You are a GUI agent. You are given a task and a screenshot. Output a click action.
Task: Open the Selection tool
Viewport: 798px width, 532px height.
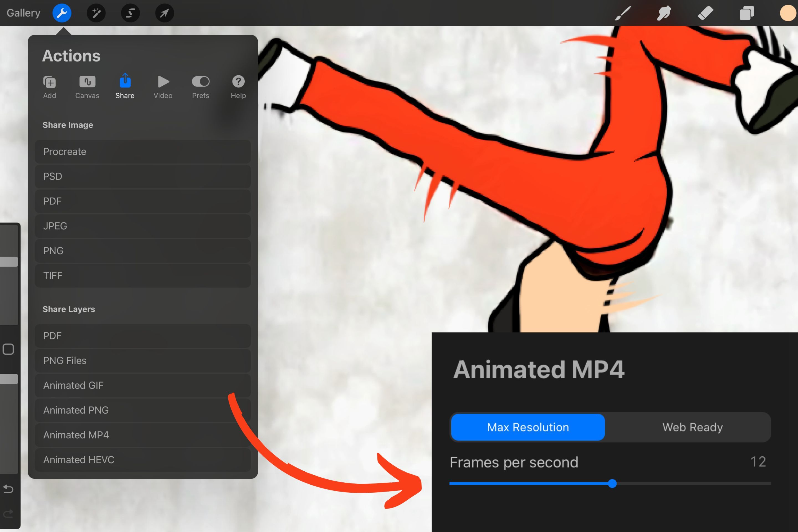click(x=130, y=13)
